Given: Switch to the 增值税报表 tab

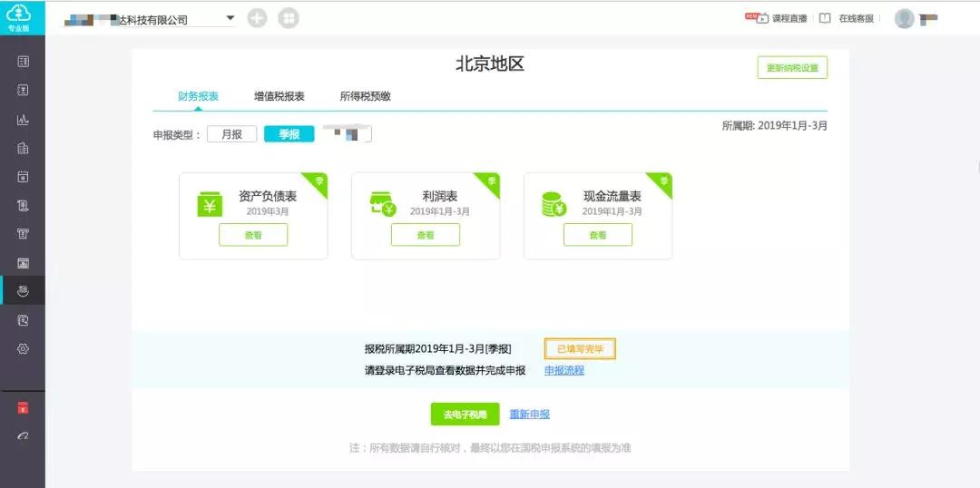Looking at the screenshot, I should point(279,96).
